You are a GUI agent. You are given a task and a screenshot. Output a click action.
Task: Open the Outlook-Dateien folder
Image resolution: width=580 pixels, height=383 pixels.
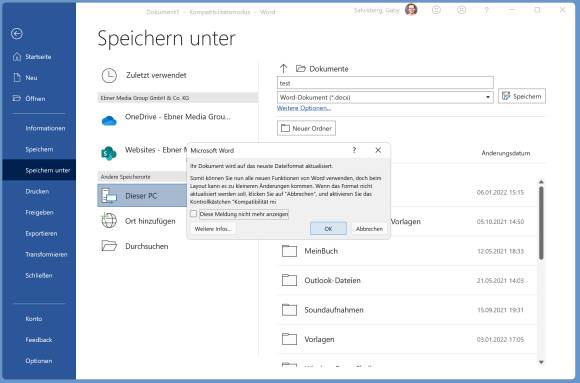[x=407, y=280]
